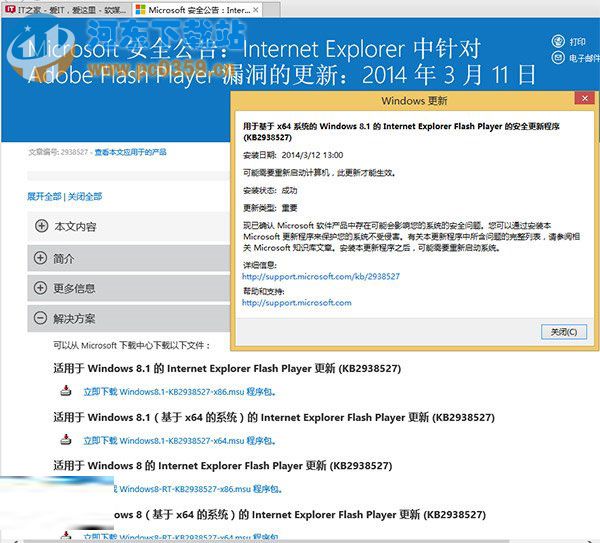Open 查看本文应用于的产品 link
Image resolution: width=600 pixels, height=543 pixels.
point(130,152)
